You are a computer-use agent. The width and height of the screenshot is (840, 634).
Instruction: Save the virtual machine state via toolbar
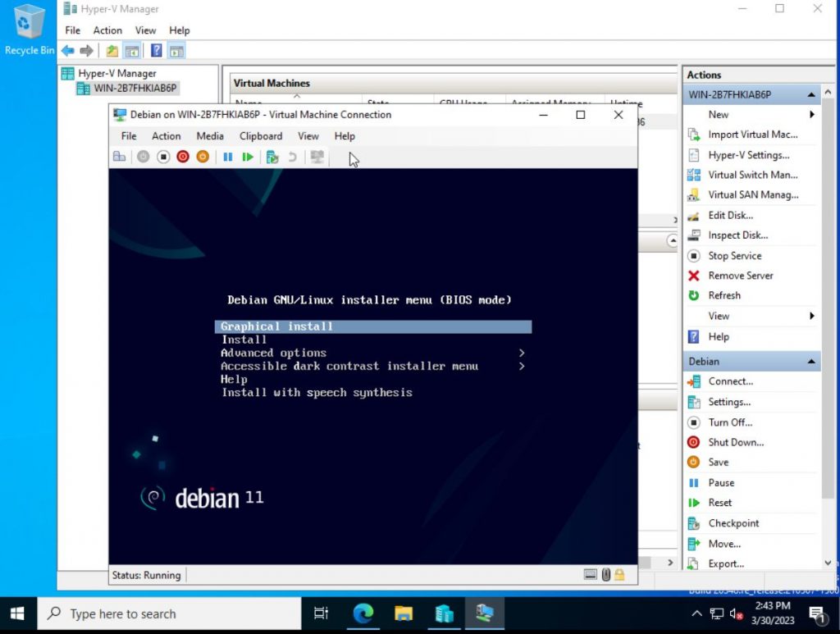202,157
